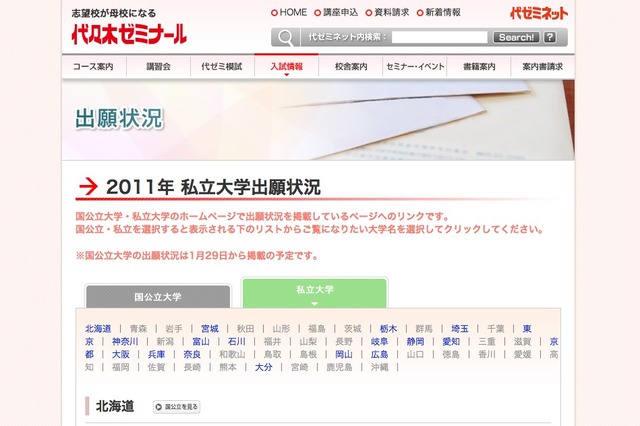Switch to the 私立大学 tab
This screenshot has width=640, height=426.
click(315, 293)
